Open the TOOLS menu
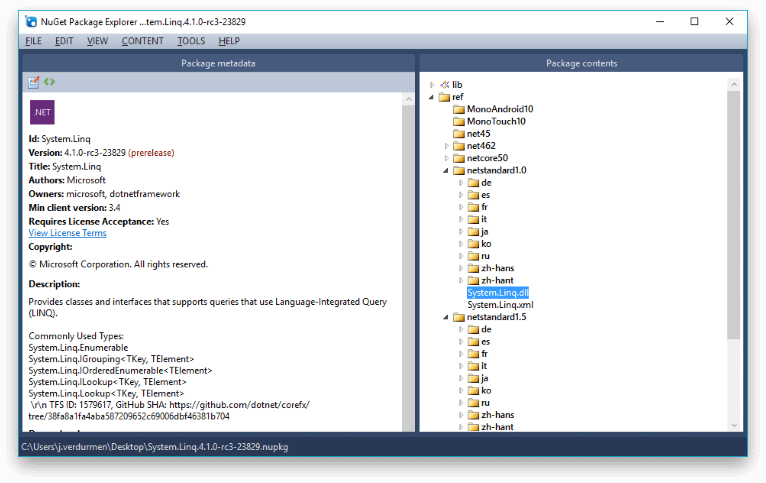The height and width of the screenshot is (483, 766). coord(191,41)
